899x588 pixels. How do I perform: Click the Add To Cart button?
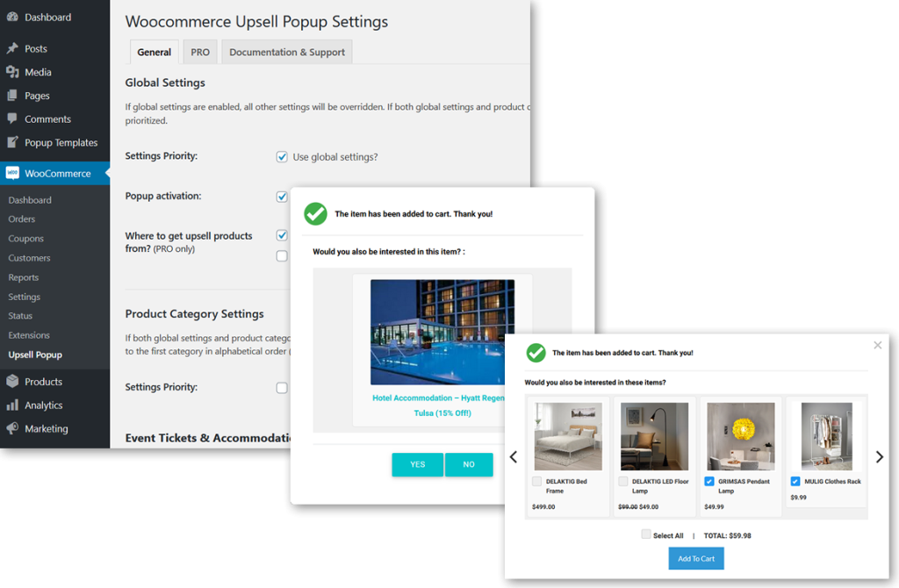[x=695, y=558]
